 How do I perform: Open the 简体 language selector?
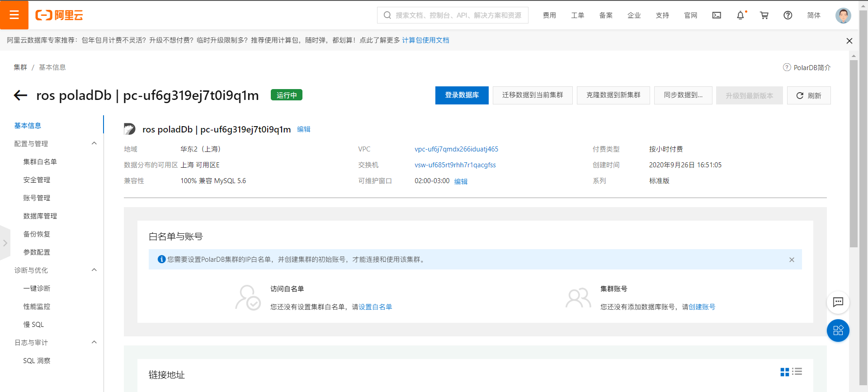click(x=814, y=15)
